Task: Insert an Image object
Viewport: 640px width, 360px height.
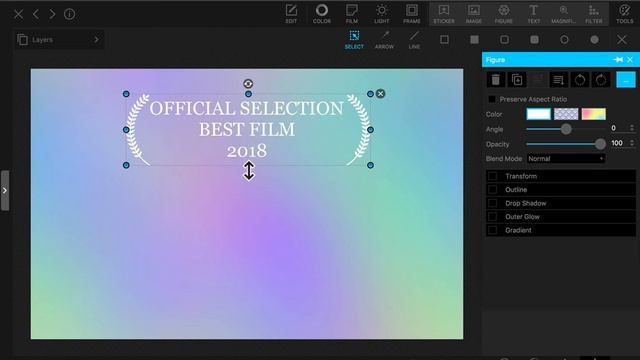Action: [x=473, y=14]
